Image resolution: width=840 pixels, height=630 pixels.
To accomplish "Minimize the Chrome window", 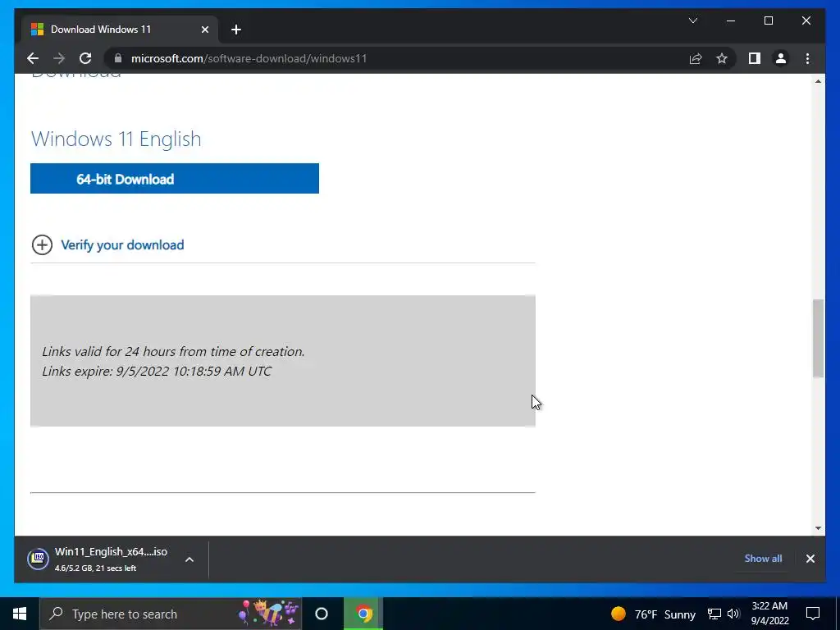I will (731, 21).
